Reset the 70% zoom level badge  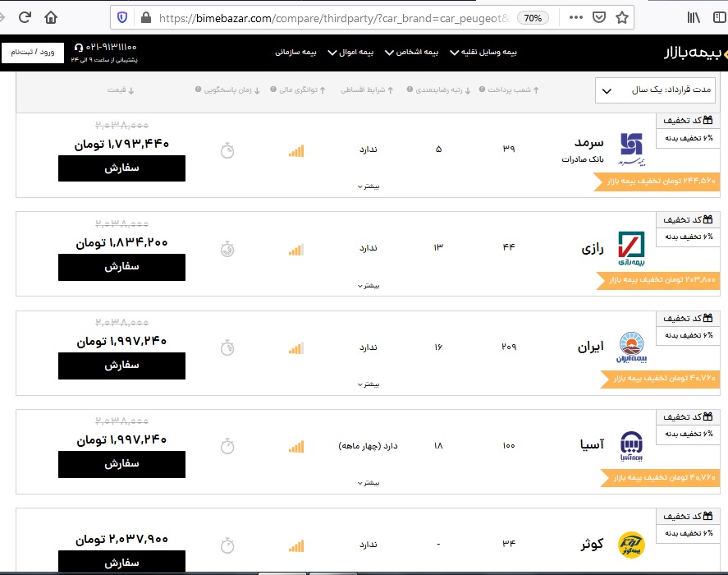click(533, 18)
